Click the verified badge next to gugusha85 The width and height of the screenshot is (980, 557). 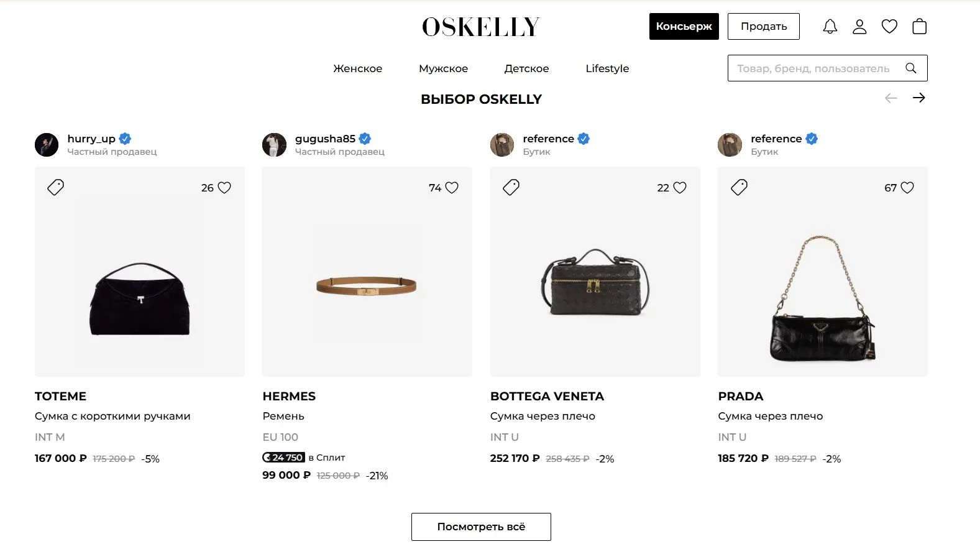(x=365, y=139)
